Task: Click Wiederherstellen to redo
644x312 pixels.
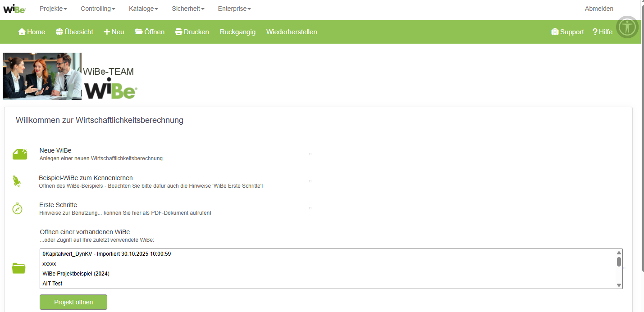Action: 292,32
